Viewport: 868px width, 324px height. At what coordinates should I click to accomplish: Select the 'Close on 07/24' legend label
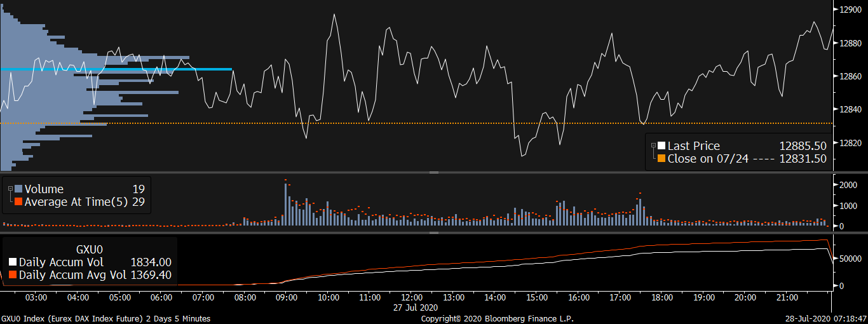coord(708,159)
